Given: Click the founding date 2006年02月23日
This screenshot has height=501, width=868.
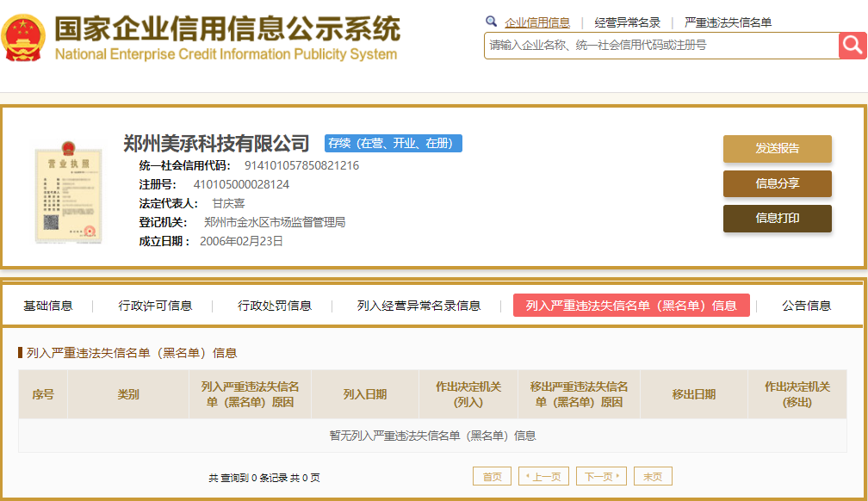Looking at the screenshot, I should coord(241,241).
